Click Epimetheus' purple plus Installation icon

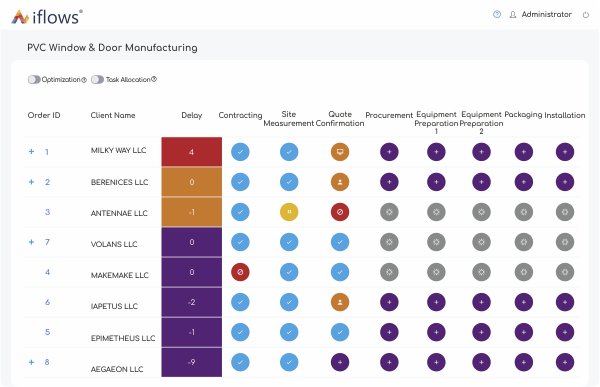565,332
